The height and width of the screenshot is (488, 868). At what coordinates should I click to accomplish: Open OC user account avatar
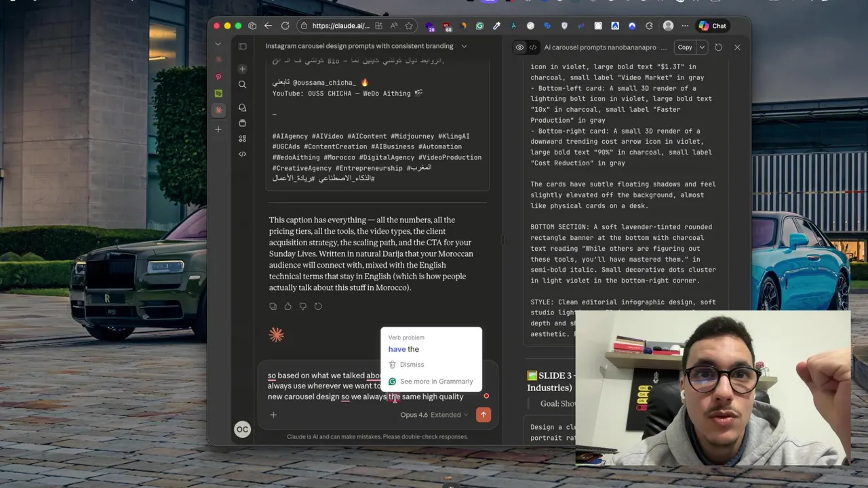tap(242, 429)
